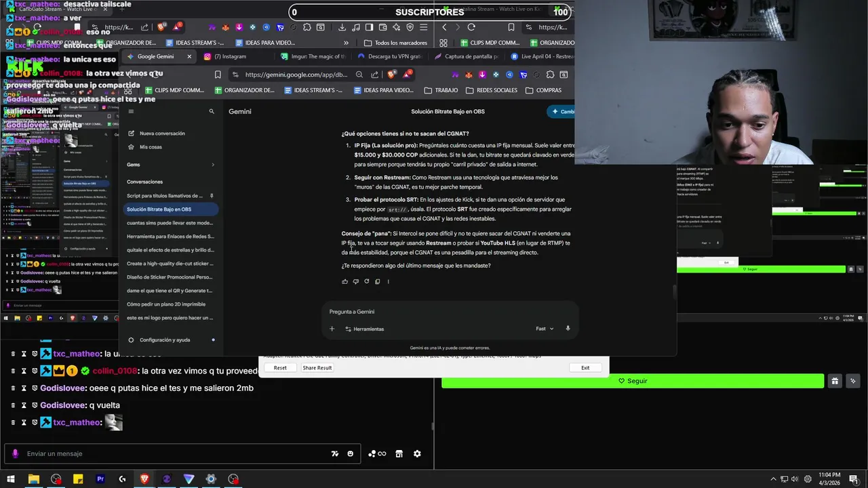Click the Reset button
Viewport: 868px width, 488px height.
(280, 368)
